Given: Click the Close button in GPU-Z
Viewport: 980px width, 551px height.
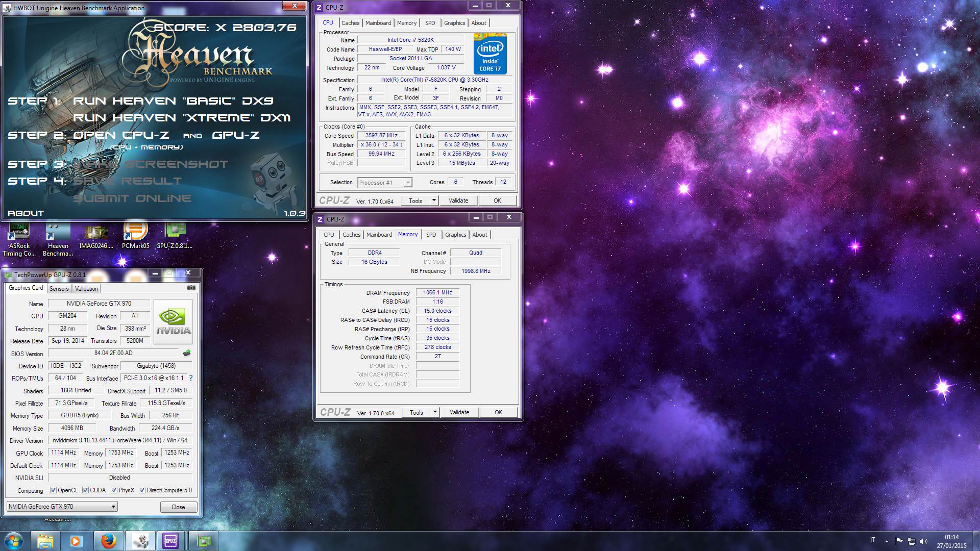Looking at the screenshot, I should [x=178, y=507].
